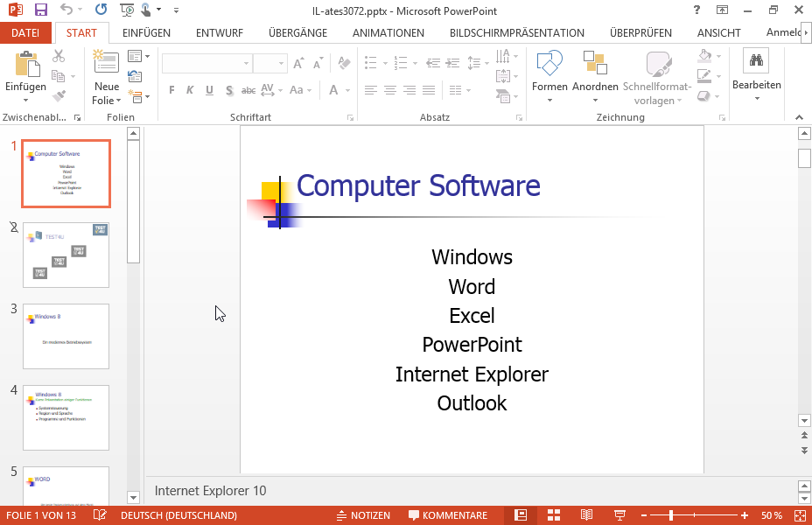Open the font size combo box
This screenshot has width=812, height=525.
269,63
